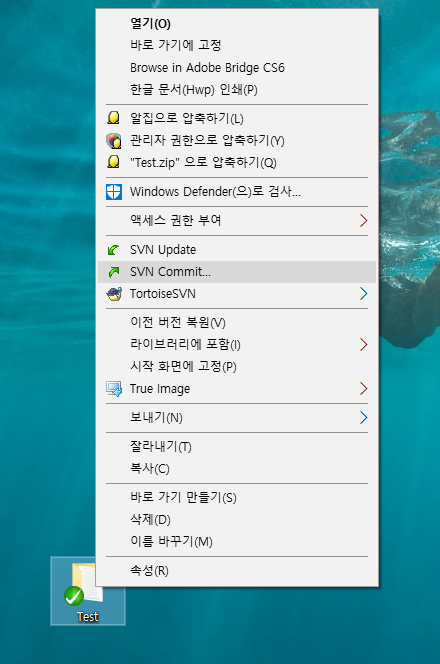440x664 pixels.
Task: Choose 바로 가기 만들기(S)
Action: click(x=237, y=497)
